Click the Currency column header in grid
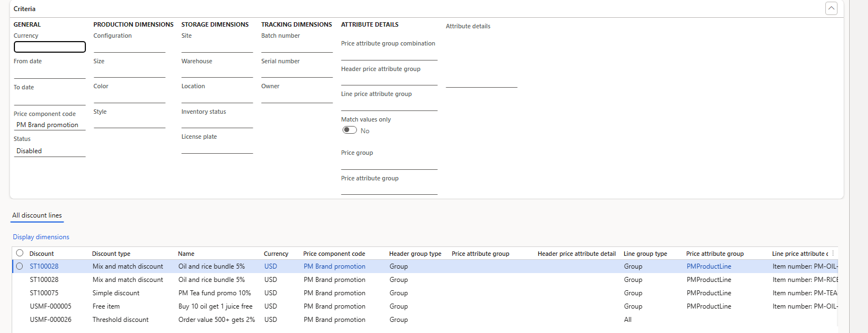868x333 pixels. pyautogui.click(x=276, y=254)
